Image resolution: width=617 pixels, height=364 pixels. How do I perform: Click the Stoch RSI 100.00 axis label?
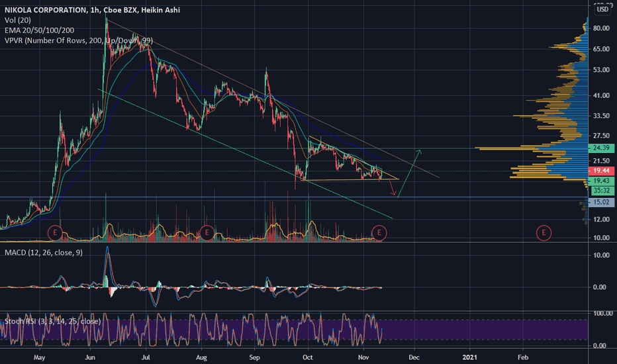[603, 313]
